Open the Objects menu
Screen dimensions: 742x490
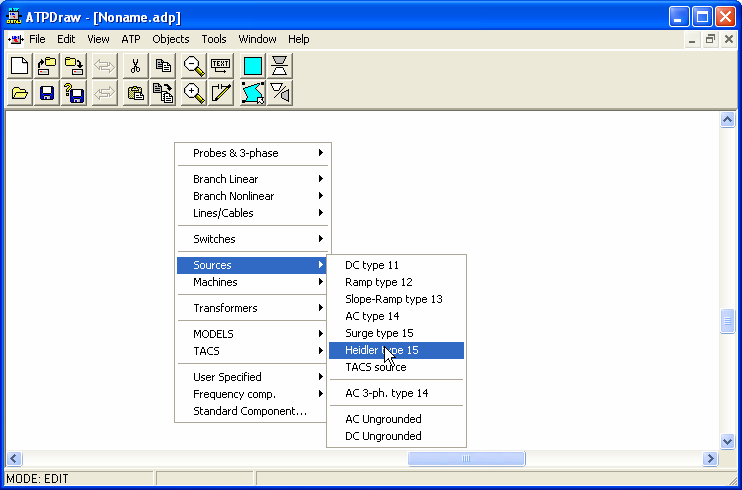[x=171, y=39]
